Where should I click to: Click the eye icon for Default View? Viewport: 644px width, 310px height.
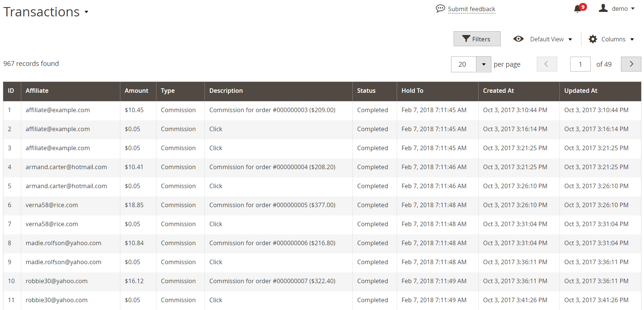[518, 39]
